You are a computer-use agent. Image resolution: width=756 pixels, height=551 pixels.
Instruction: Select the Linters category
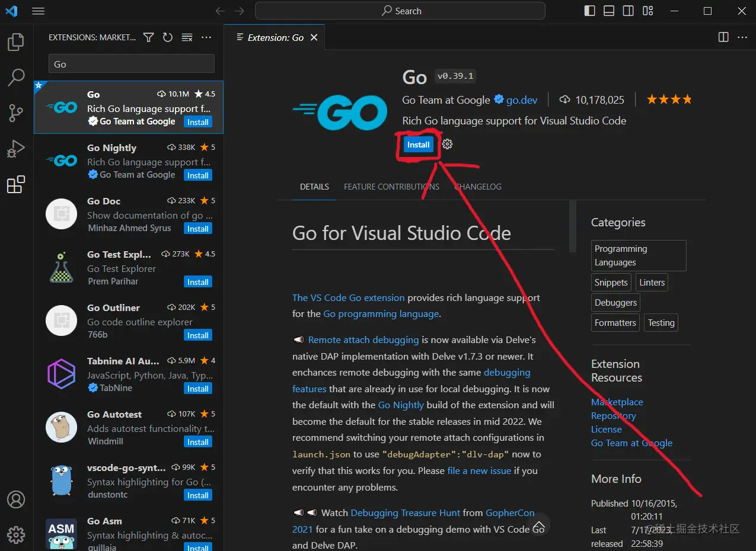coord(652,283)
